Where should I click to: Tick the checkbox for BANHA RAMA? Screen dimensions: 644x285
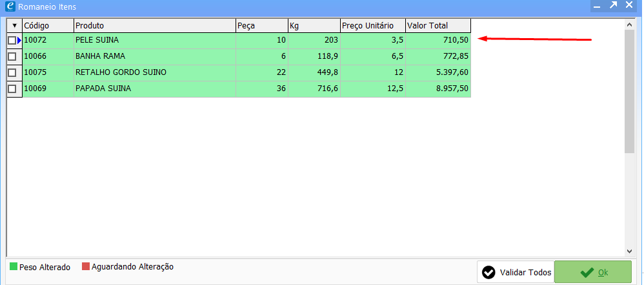[12, 57]
